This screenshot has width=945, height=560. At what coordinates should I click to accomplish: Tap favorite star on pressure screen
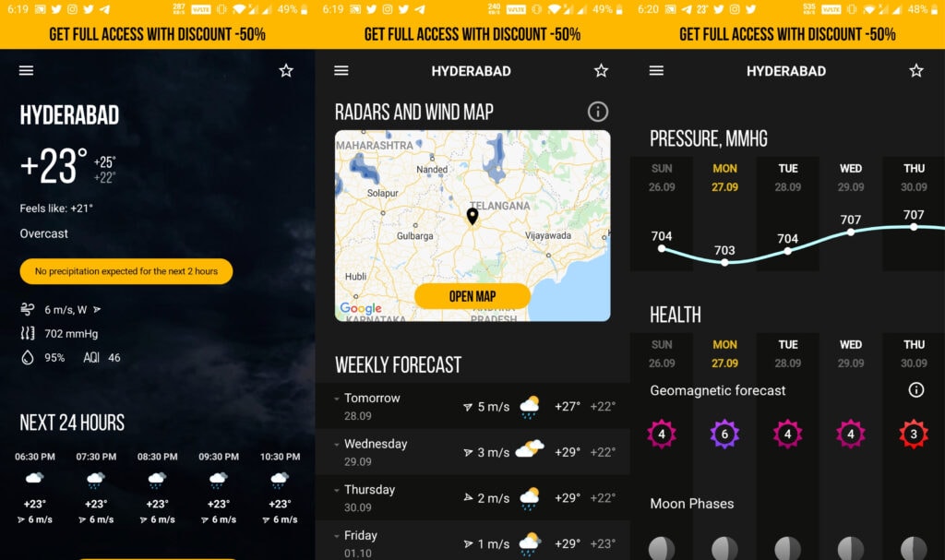tap(916, 70)
